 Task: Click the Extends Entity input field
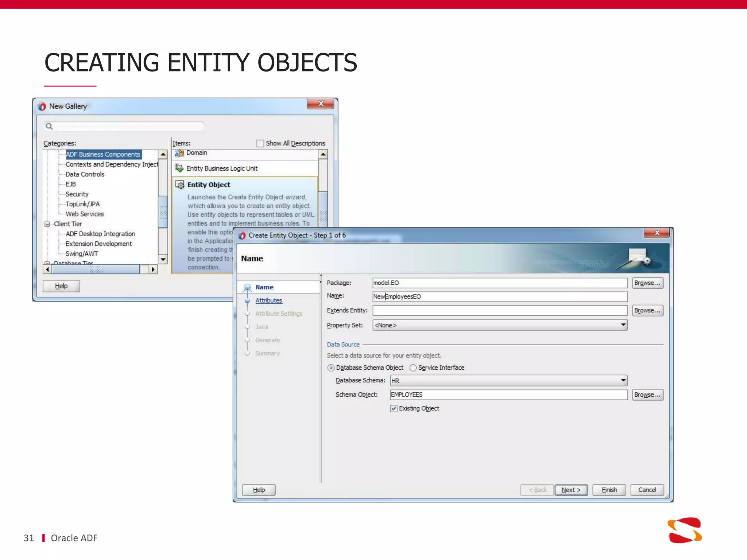point(500,311)
